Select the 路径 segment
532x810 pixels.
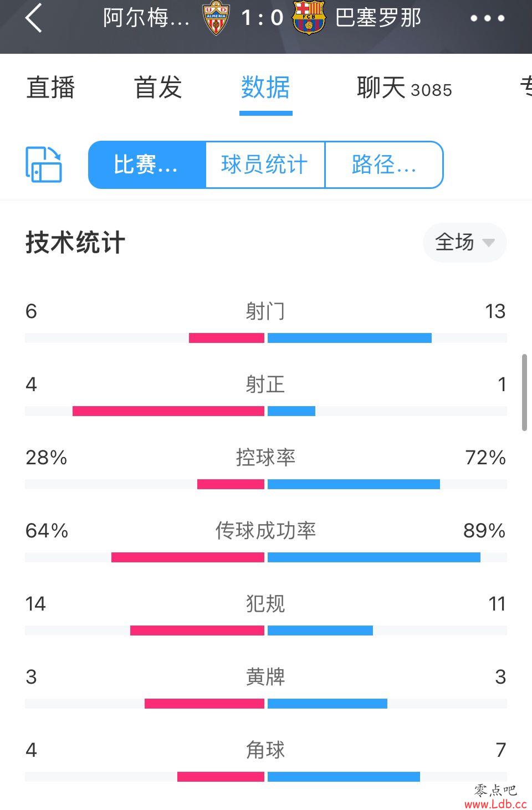(x=384, y=165)
